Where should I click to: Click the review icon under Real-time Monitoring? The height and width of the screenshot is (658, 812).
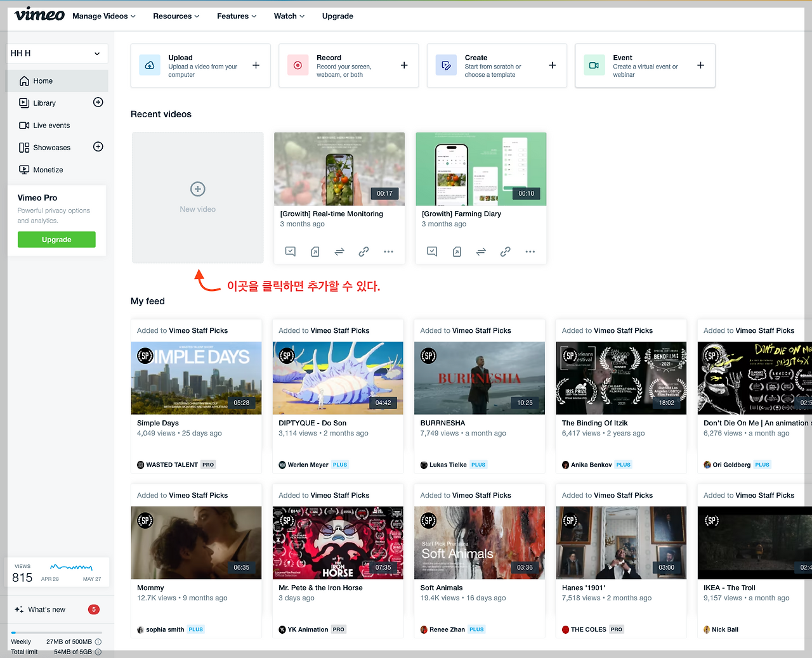click(291, 252)
